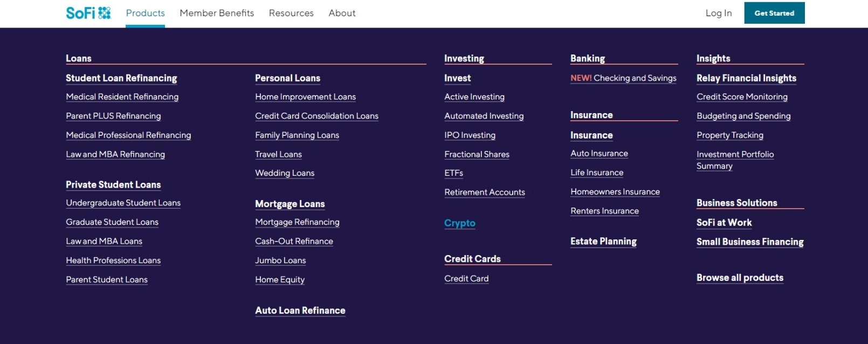868x344 pixels.
Task: Open the Member Benefits menu
Action: (x=217, y=13)
